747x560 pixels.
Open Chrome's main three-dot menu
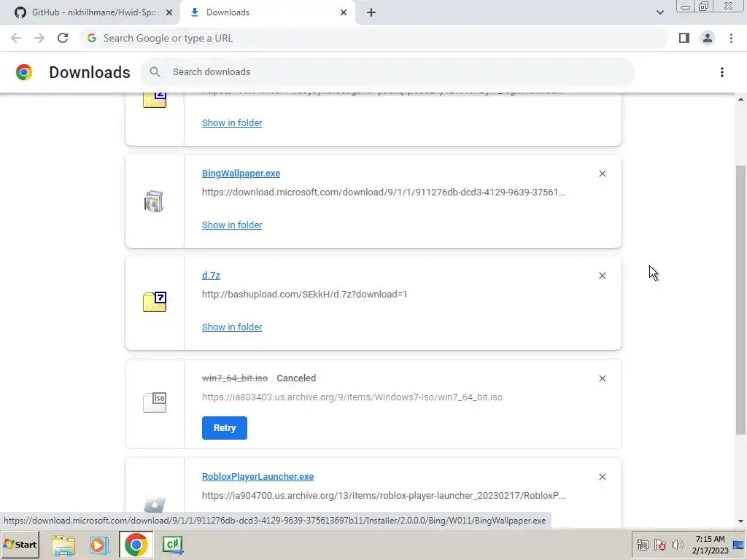click(731, 38)
